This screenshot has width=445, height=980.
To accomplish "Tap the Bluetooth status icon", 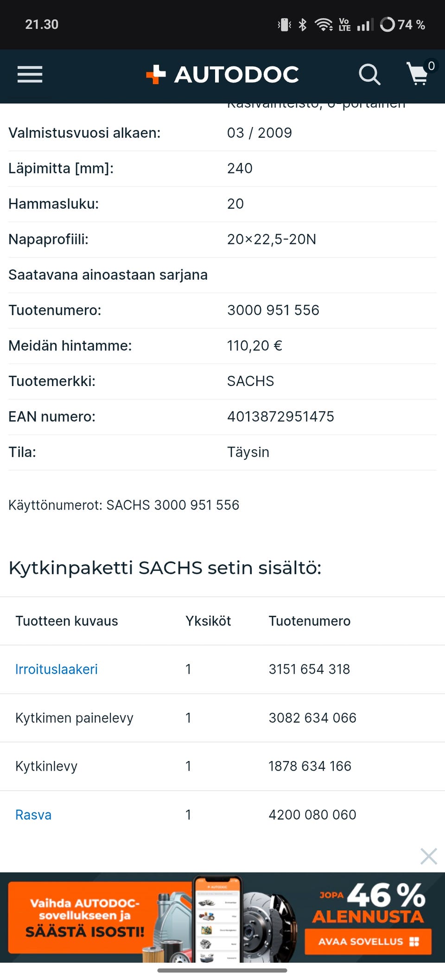I will pyautogui.click(x=303, y=25).
